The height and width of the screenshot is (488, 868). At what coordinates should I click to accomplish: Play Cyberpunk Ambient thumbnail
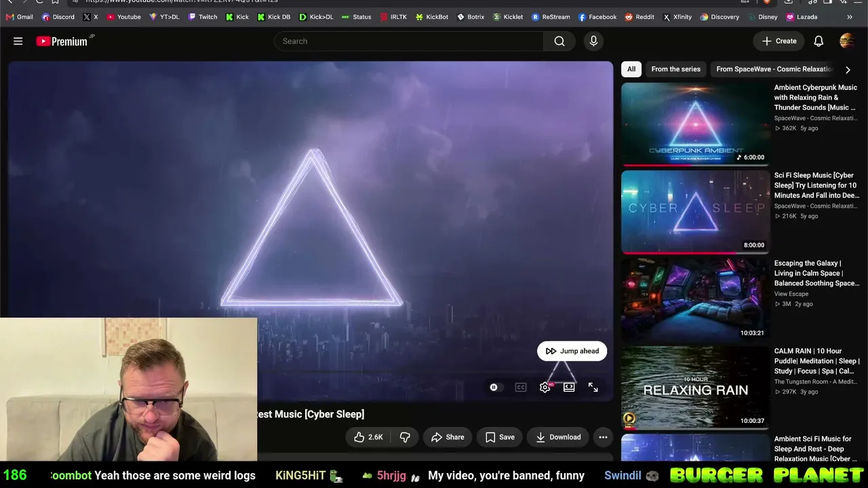point(695,124)
